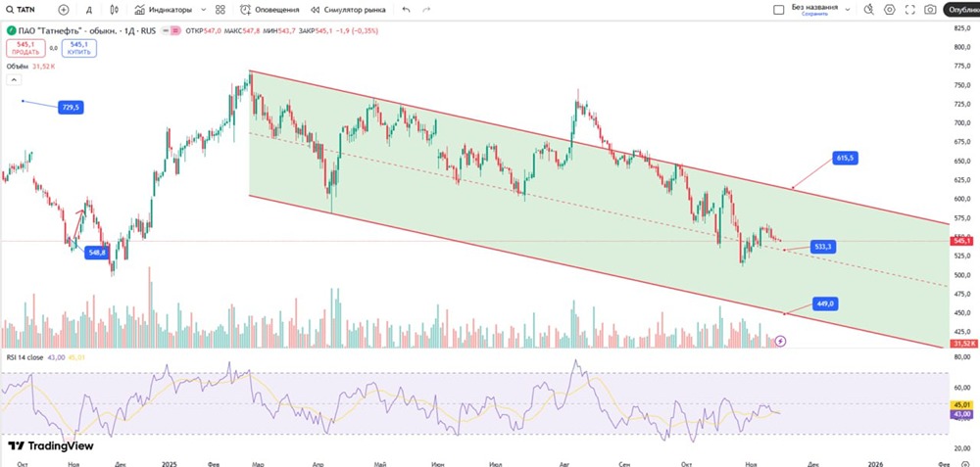Screen dimensions: 980x467
Task: Expand the layout management chevron dropdown
Action: (x=848, y=10)
